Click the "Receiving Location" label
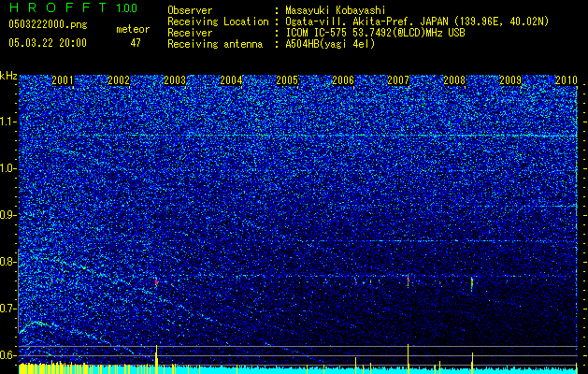 pyautogui.click(x=218, y=22)
